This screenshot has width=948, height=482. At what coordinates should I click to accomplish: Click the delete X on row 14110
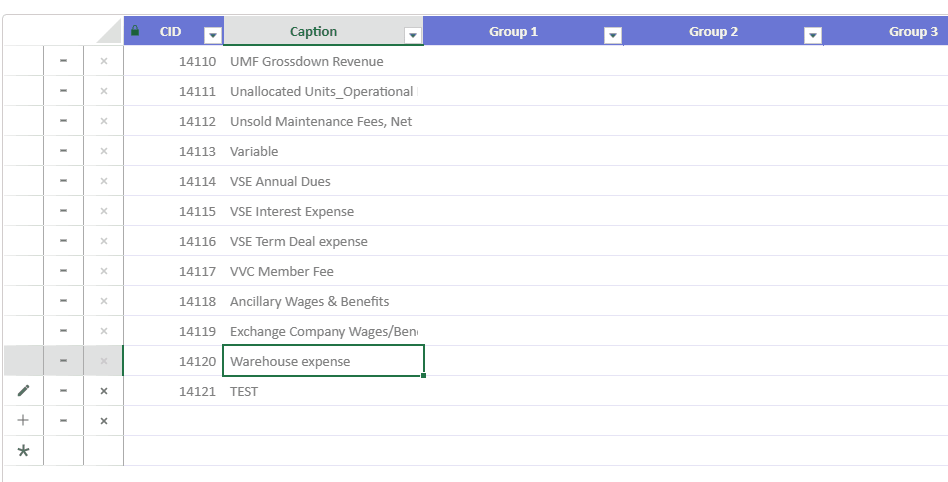[103, 61]
